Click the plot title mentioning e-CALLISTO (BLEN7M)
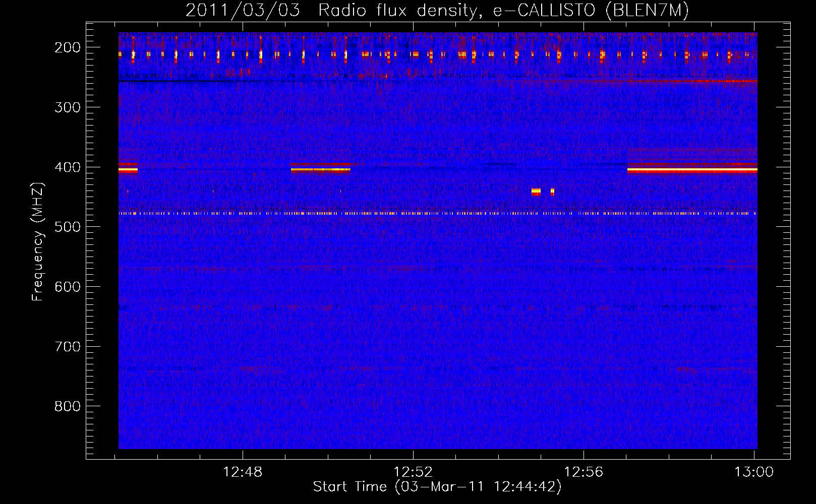Viewport: 816px width, 504px height. [x=437, y=10]
